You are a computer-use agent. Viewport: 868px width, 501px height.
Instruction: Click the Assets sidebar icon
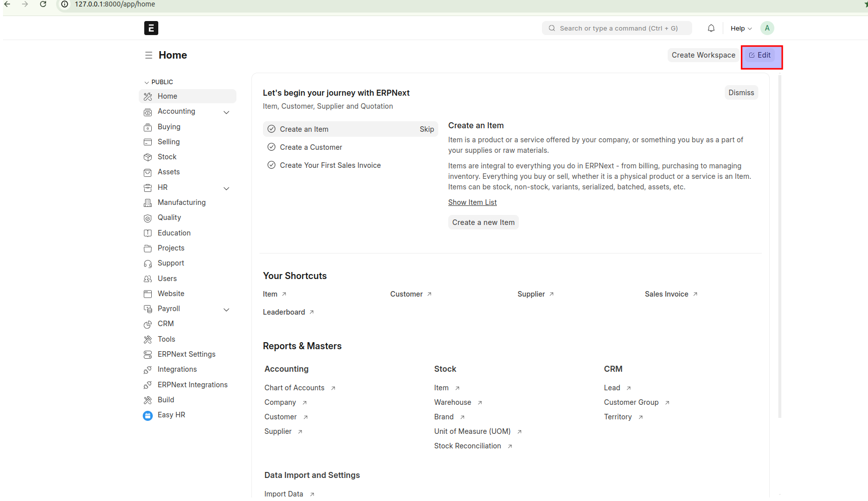point(148,172)
